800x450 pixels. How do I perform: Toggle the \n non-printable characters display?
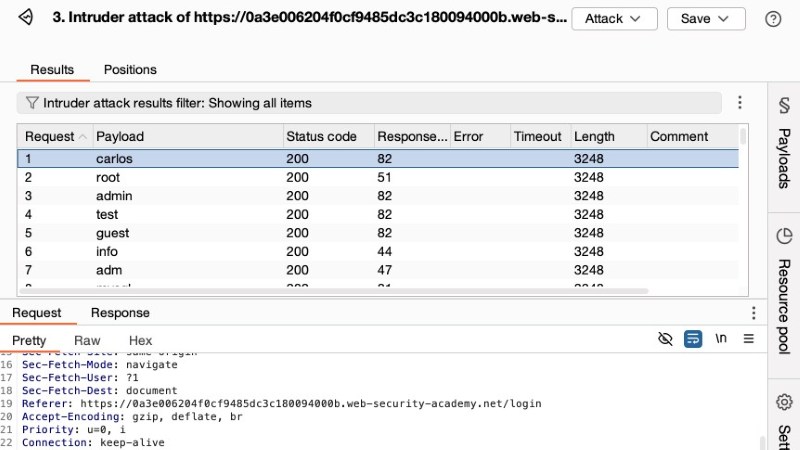[720, 339]
